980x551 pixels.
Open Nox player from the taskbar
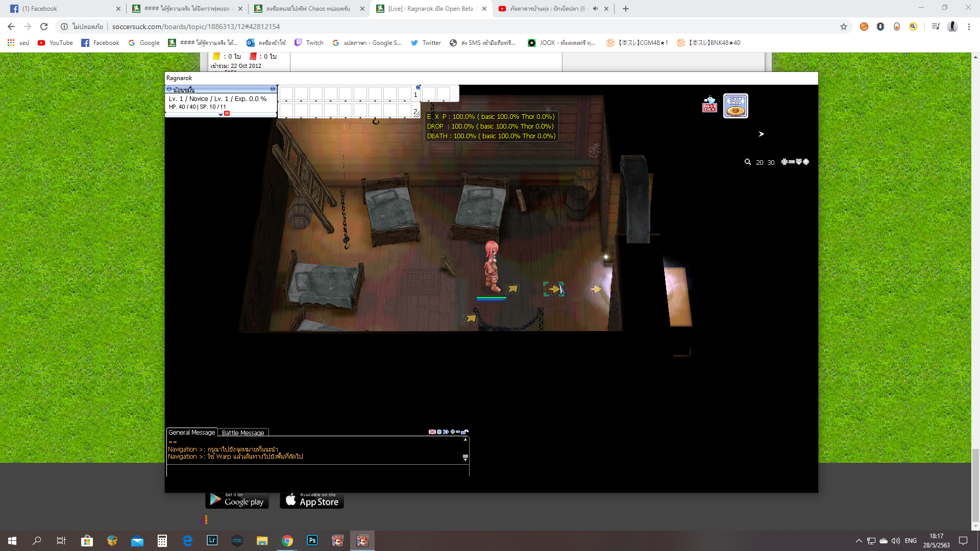coord(237,541)
